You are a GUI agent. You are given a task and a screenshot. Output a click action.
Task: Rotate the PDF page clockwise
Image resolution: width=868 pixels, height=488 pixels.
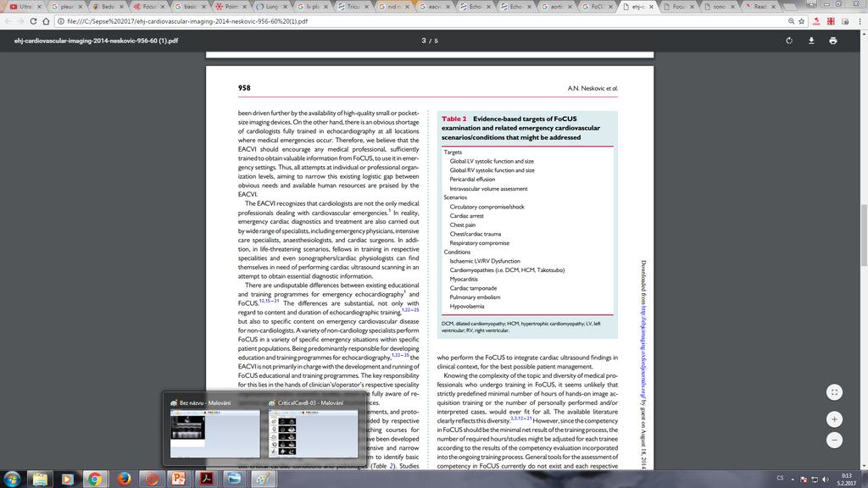click(x=789, y=41)
